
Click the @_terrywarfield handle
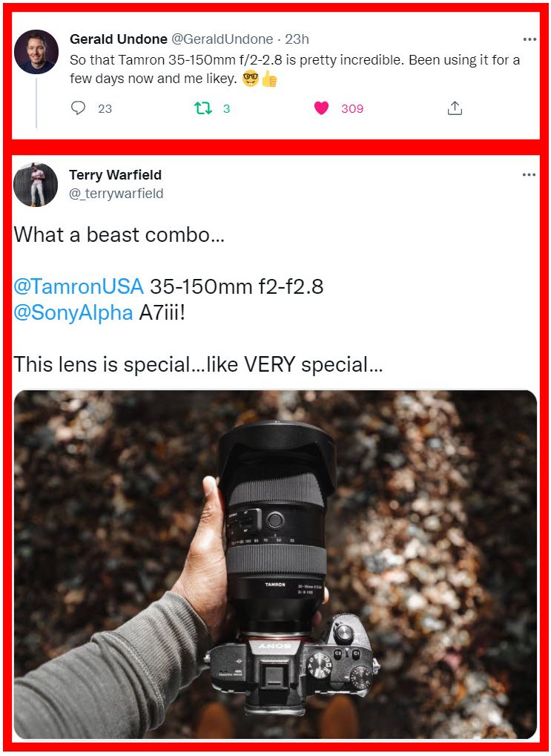point(116,194)
